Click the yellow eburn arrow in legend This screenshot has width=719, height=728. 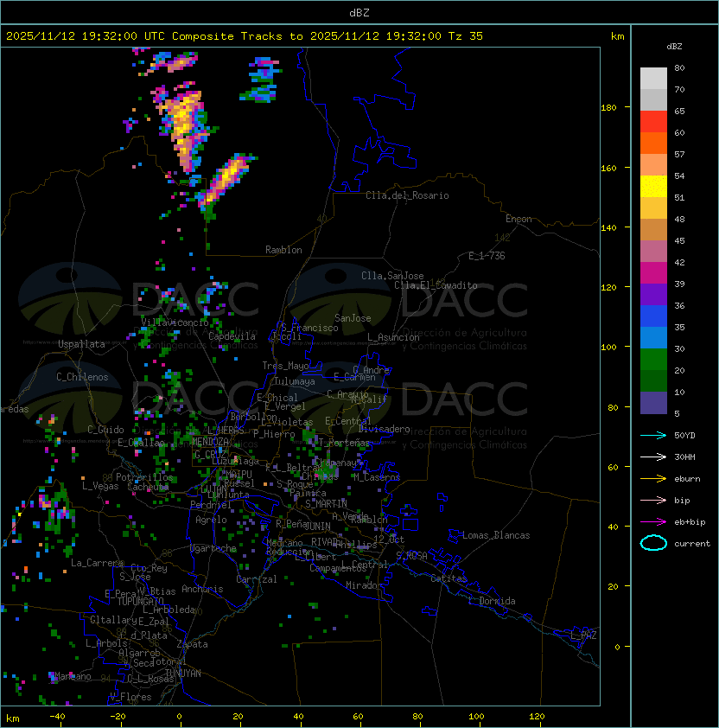653,479
